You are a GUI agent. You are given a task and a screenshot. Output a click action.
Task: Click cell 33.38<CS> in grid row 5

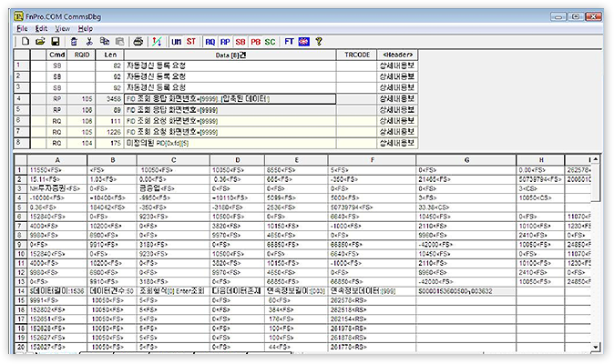point(466,207)
